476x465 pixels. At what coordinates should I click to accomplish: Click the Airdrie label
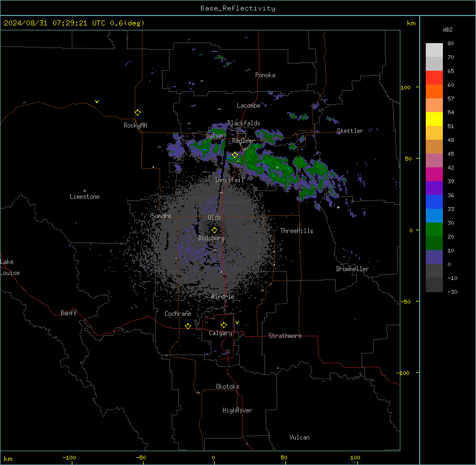(223, 297)
